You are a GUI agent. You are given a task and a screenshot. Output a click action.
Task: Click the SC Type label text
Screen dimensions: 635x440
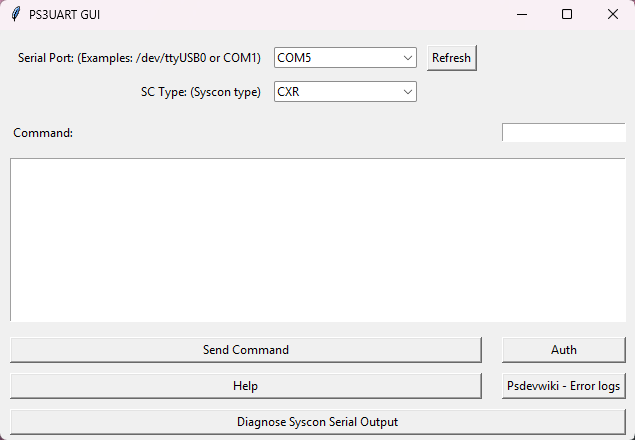(200, 92)
